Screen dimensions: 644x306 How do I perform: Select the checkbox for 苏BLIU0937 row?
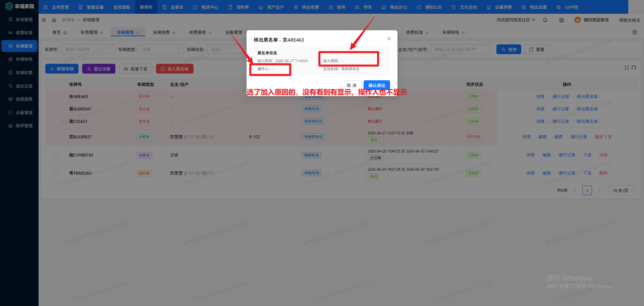point(56,137)
